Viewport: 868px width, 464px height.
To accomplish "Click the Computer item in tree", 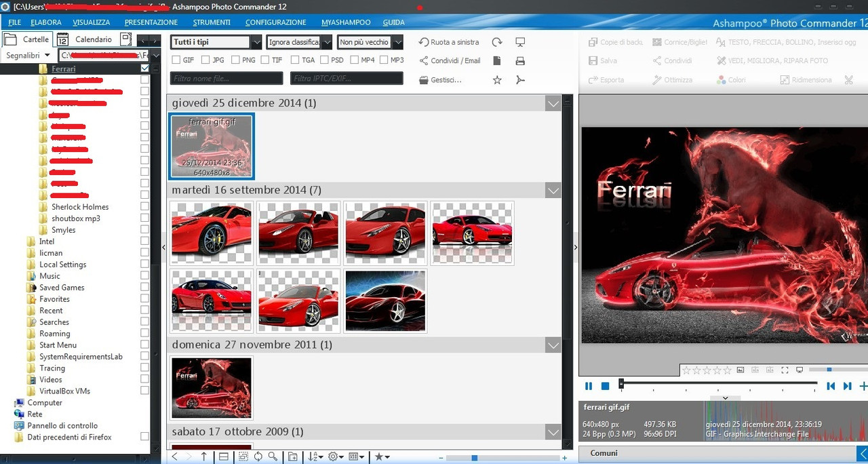I will point(45,402).
